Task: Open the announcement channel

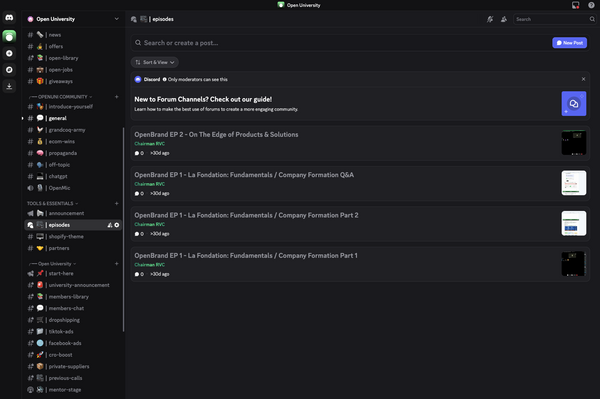Action: pos(73,213)
